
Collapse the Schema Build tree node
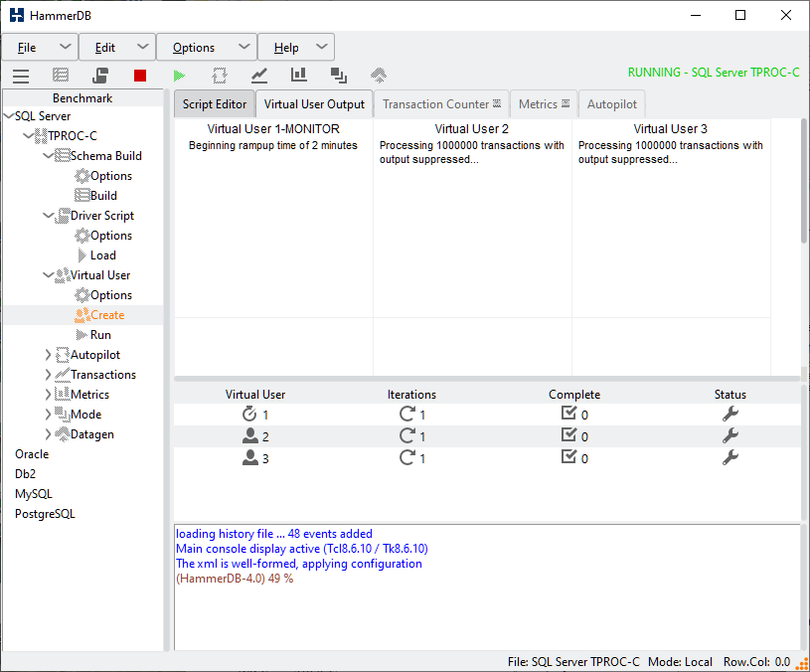click(x=49, y=156)
